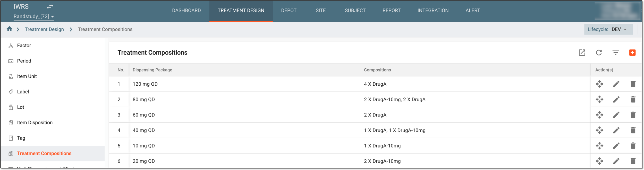
Task: Click the IWRS switch arrows icon
Action: 50,6
